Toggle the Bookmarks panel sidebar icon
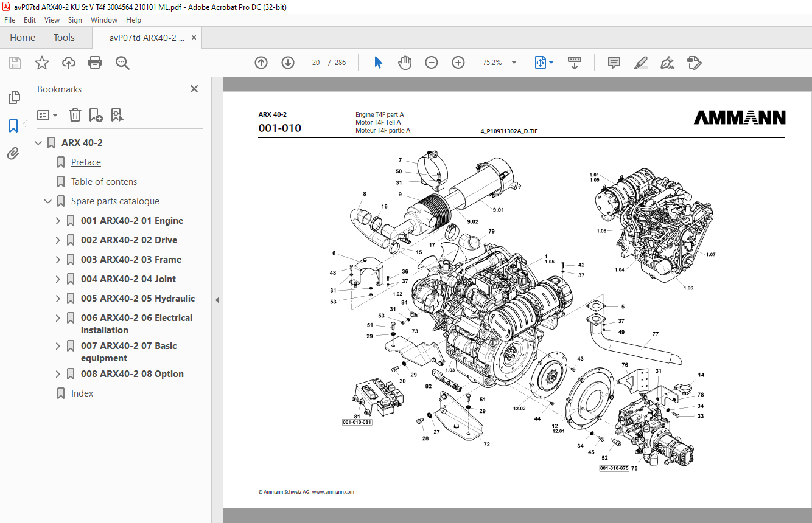Image resolution: width=812 pixels, height=523 pixels. pyautogui.click(x=13, y=126)
